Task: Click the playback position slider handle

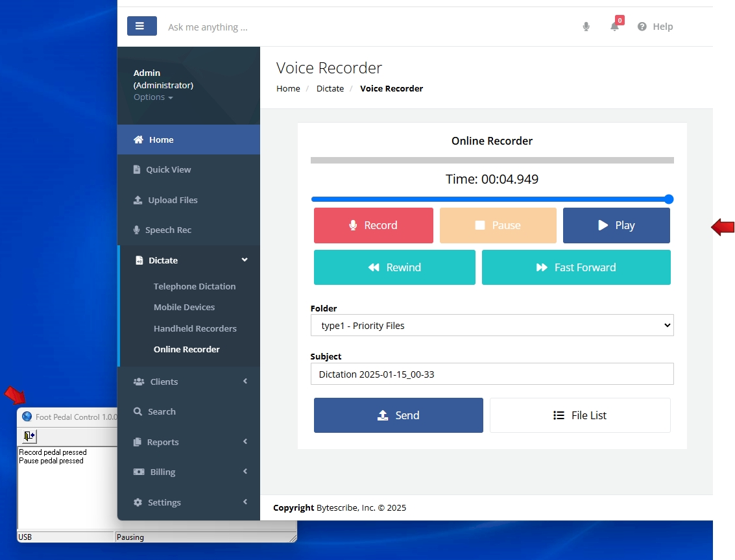Action: click(669, 199)
